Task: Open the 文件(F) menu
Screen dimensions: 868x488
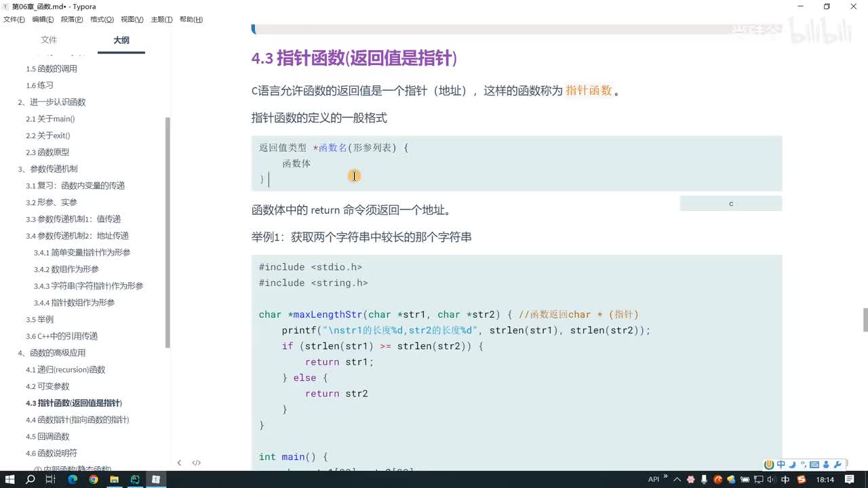Action: click(x=14, y=20)
